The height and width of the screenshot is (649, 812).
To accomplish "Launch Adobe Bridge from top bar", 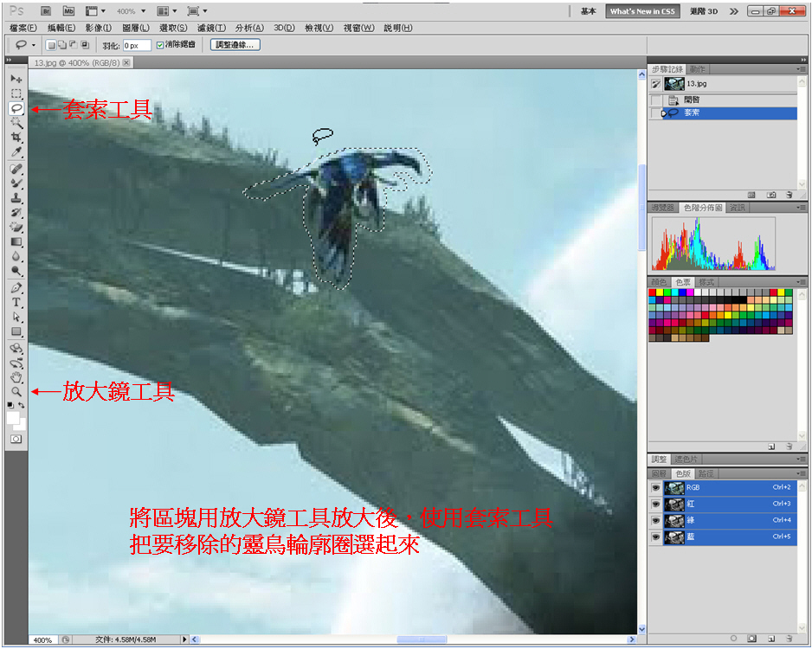I will [x=46, y=11].
